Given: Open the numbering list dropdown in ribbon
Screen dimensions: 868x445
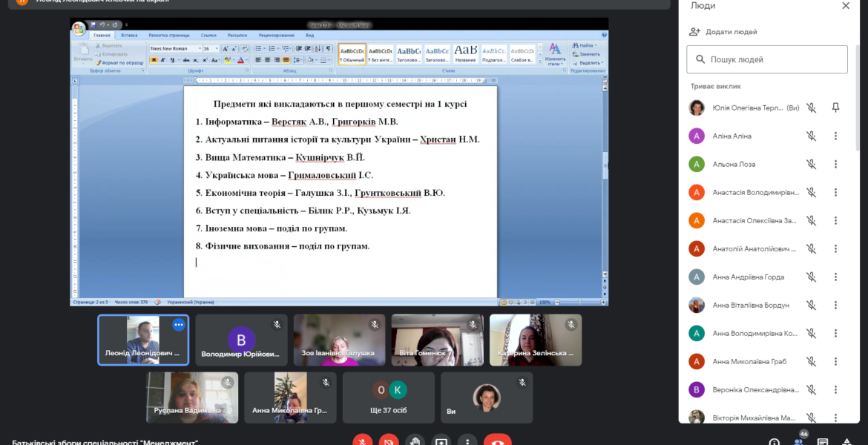Looking at the screenshot, I should click(x=278, y=49).
